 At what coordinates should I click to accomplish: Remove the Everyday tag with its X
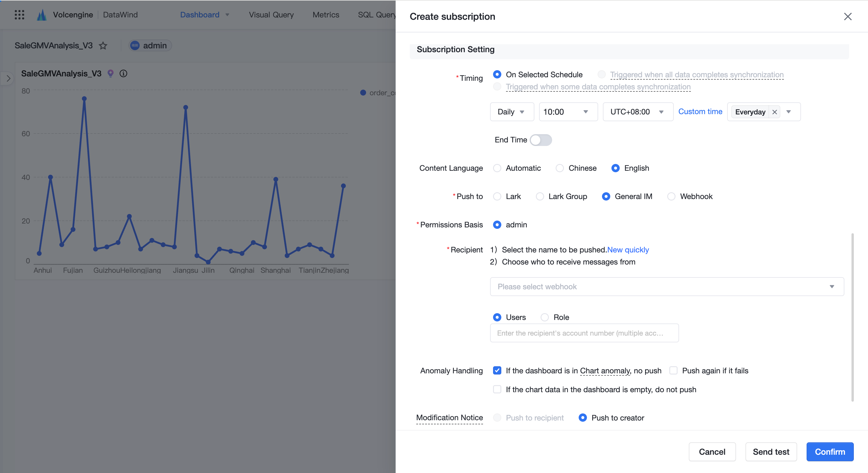tap(775, 112)
